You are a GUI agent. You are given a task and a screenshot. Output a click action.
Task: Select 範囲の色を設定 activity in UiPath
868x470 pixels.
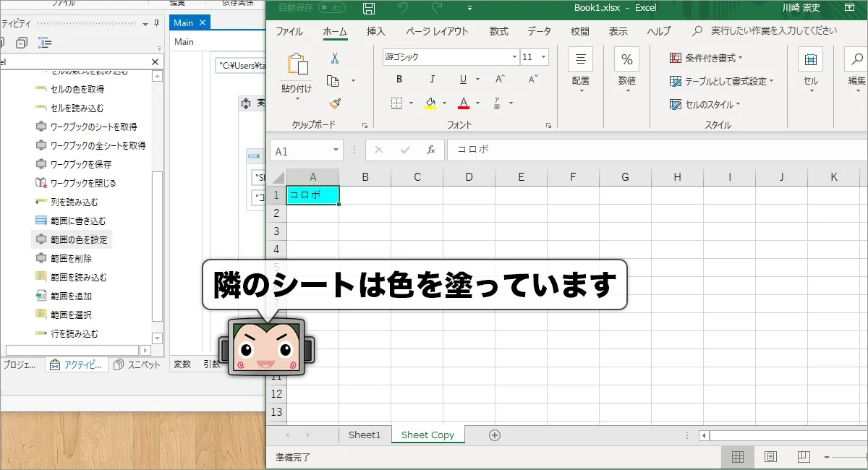click(72, 239)
